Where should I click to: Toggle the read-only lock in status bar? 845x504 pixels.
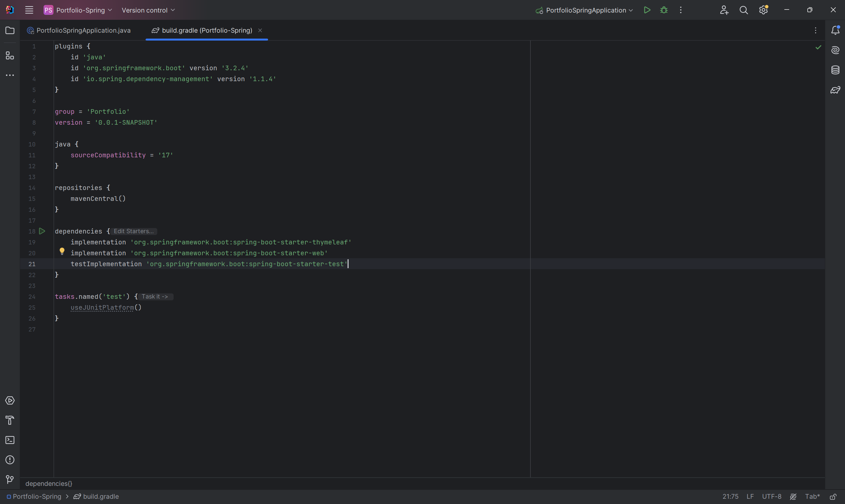833,497
